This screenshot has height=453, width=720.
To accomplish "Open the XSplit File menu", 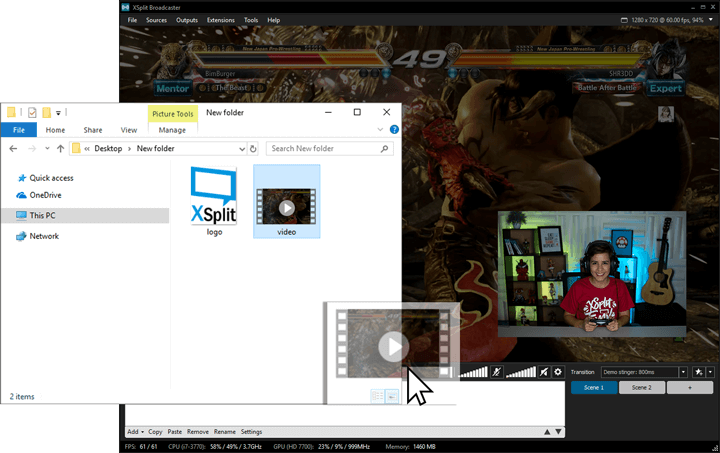I will tap(132, 20).
